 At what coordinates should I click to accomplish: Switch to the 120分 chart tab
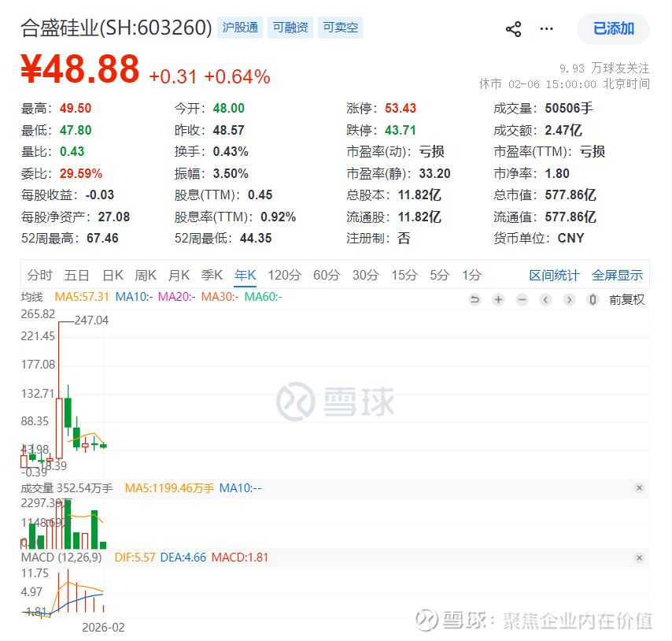click(x=285, y=275)
